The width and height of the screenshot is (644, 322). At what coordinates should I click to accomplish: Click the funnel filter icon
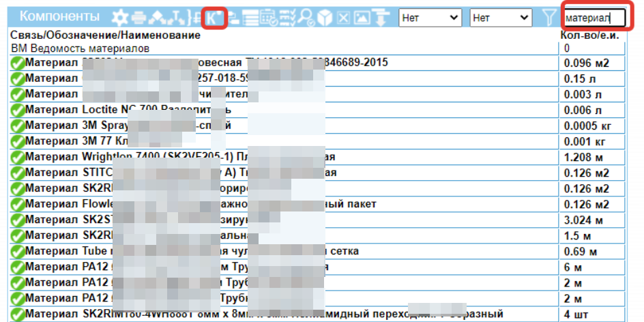(x=548, y=17)
